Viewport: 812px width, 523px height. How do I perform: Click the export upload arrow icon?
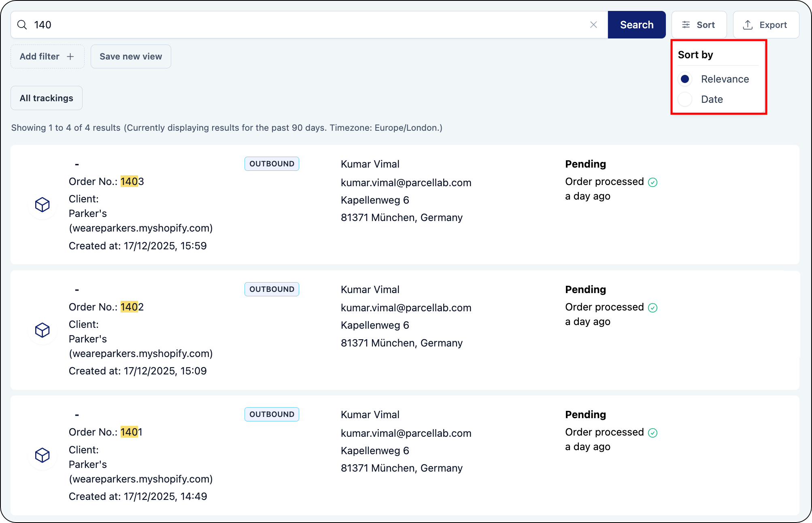click(747, 25)
